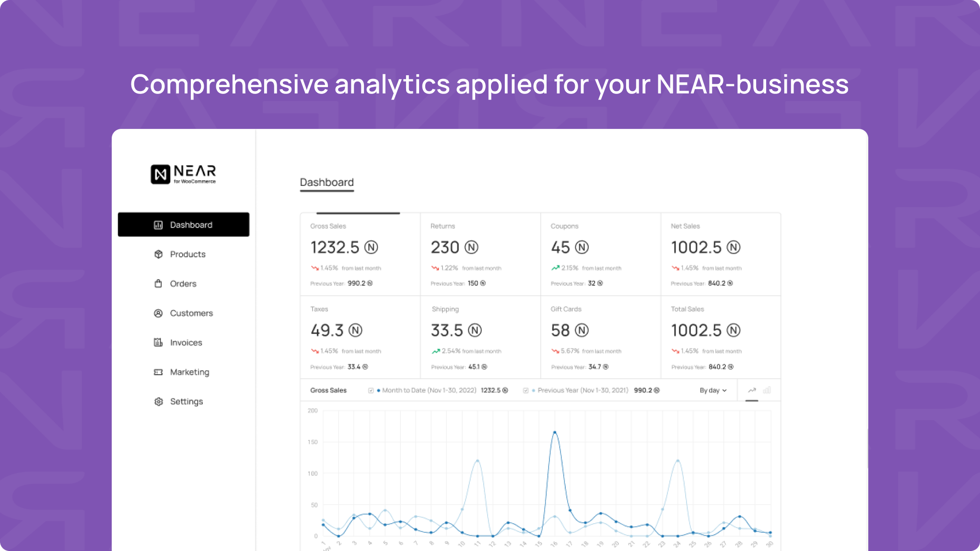Toggle Previous Year series checkbox

click(x=525, y=390)
